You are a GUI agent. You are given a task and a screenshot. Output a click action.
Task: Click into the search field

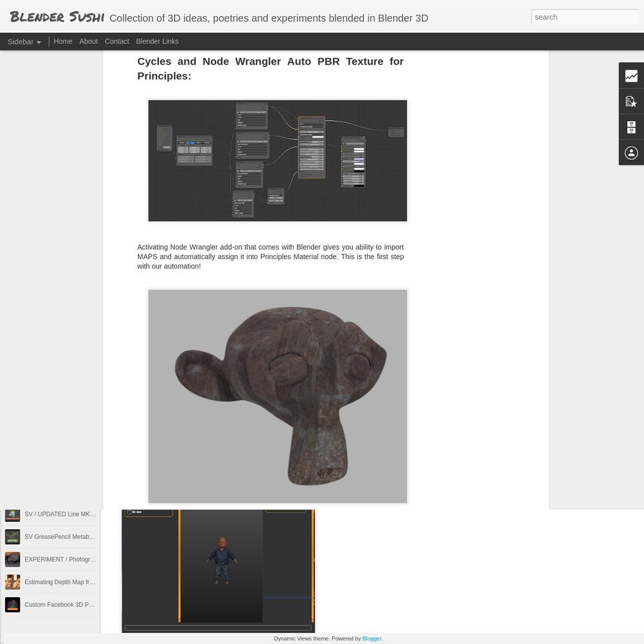point(585,17)
